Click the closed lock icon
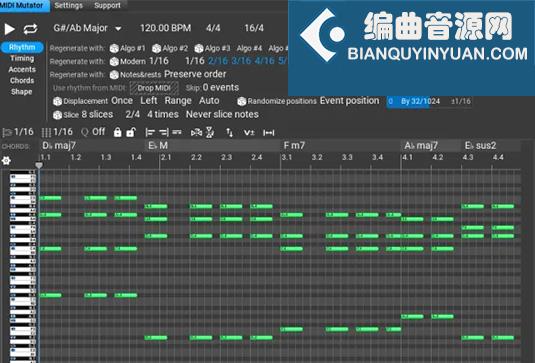The width and height of the screenshot is (535, 363). [x=117, y=132]
